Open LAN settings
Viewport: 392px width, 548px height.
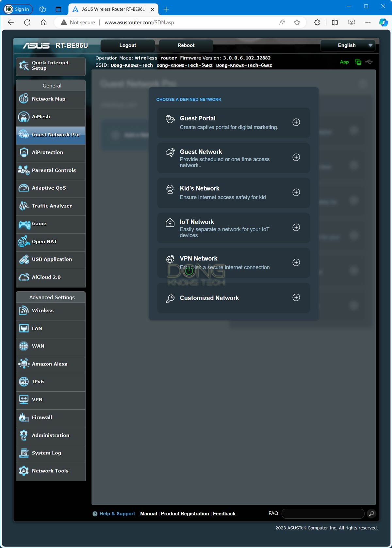coord(51,329)
